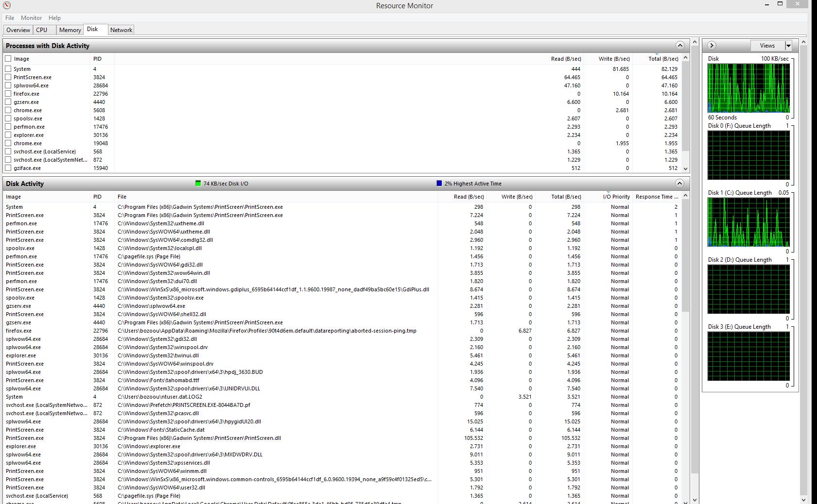The image size is (817, 504).
Task: Switch to the Overview tab
Action: (x=18, y=30)
